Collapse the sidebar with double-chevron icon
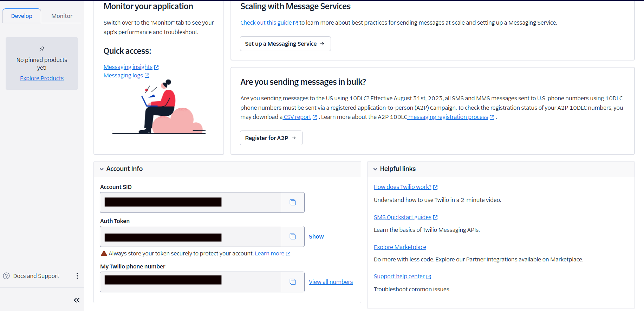Screen dimensions: 644x311 tap(77, 300)
